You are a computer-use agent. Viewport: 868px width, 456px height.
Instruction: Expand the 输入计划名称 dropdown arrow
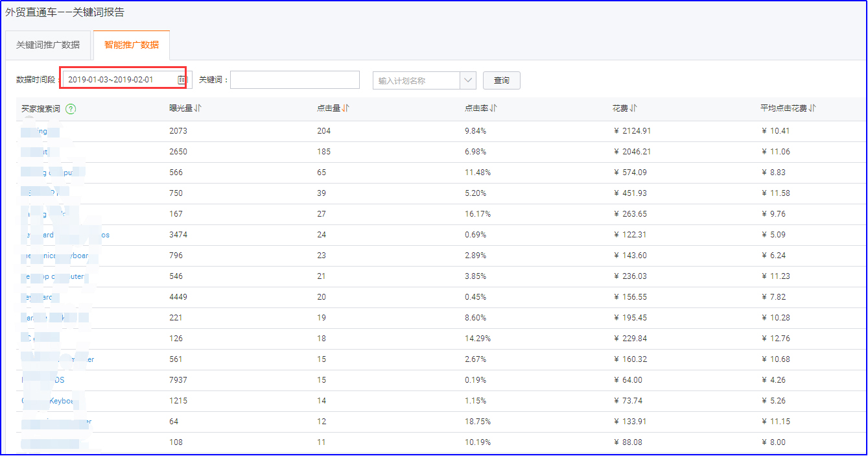pos(468,80)
